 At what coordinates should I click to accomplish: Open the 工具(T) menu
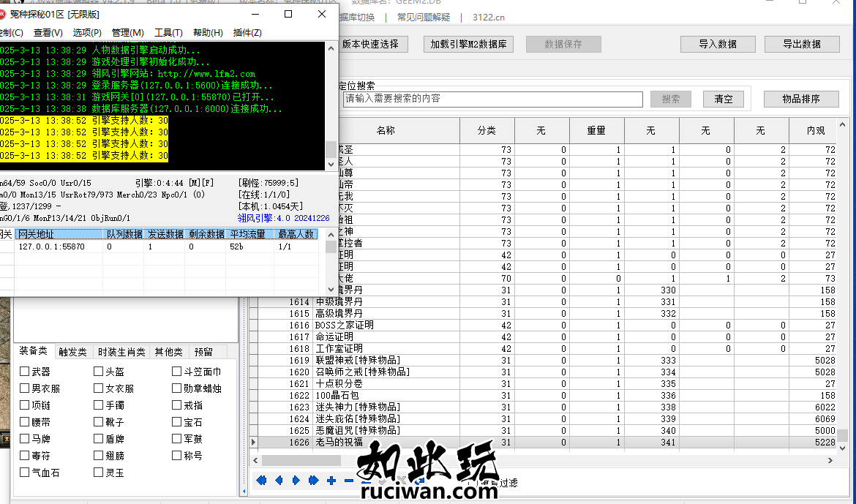[x=168, y=33]
